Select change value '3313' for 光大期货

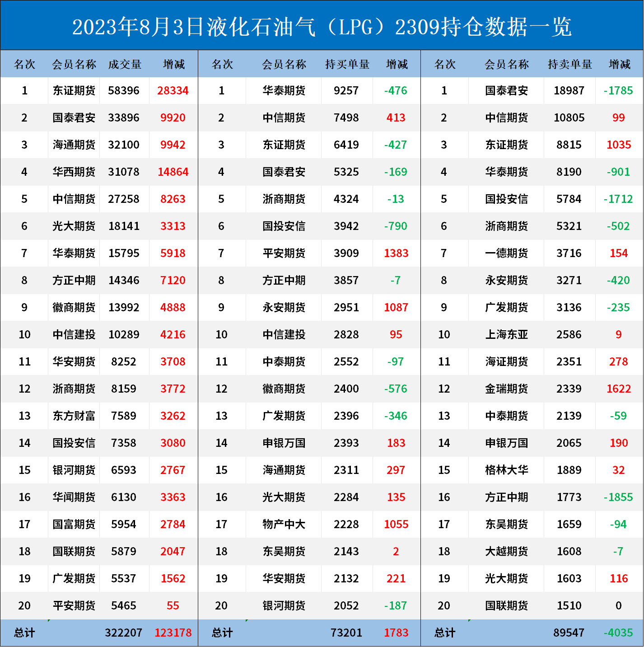click(173, 226)
